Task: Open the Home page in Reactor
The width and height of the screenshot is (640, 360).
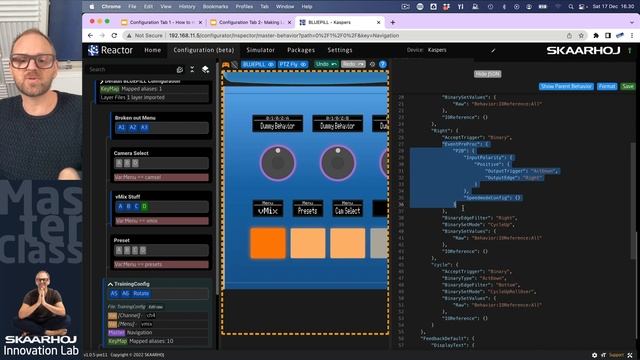Action: coord(153,50)
